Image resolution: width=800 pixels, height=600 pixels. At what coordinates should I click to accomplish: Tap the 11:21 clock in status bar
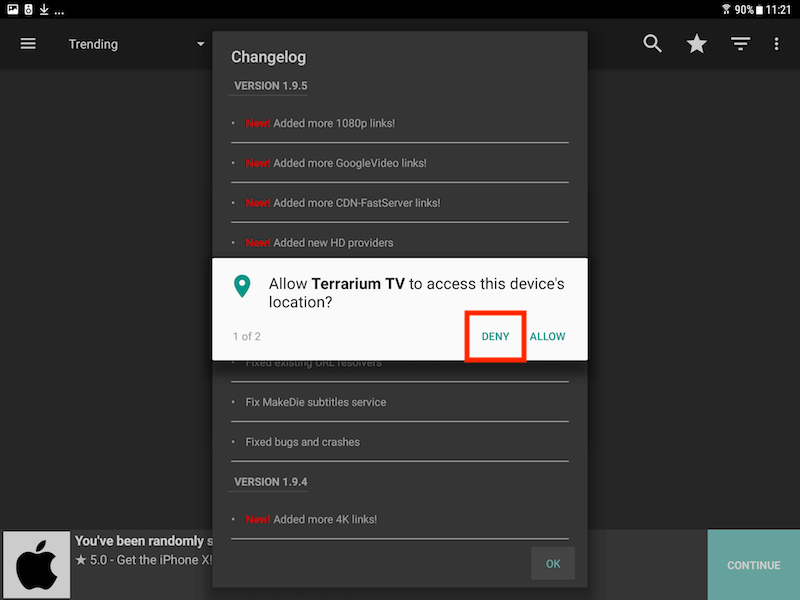coord(778,10)
